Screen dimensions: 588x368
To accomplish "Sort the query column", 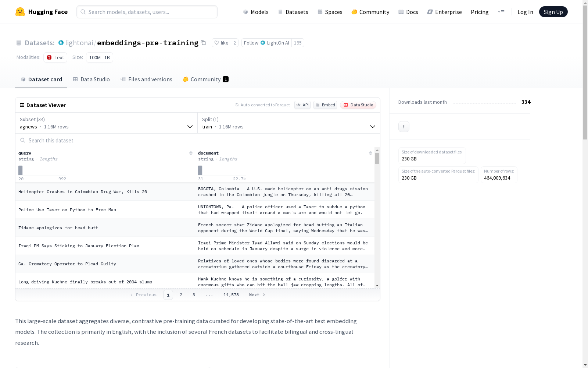I will coord(191,153).
